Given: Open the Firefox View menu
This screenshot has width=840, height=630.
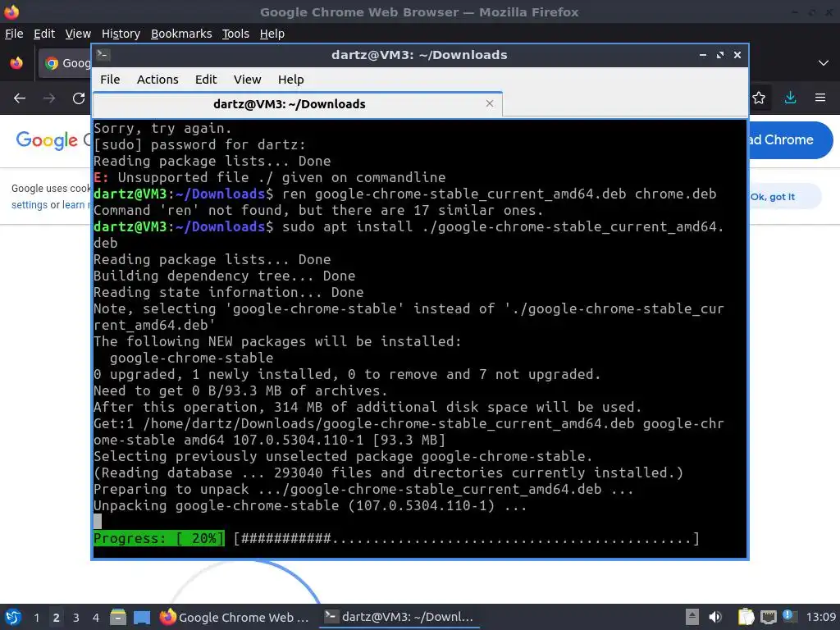Looking at the screenshot, I should [x=78, y=34].
